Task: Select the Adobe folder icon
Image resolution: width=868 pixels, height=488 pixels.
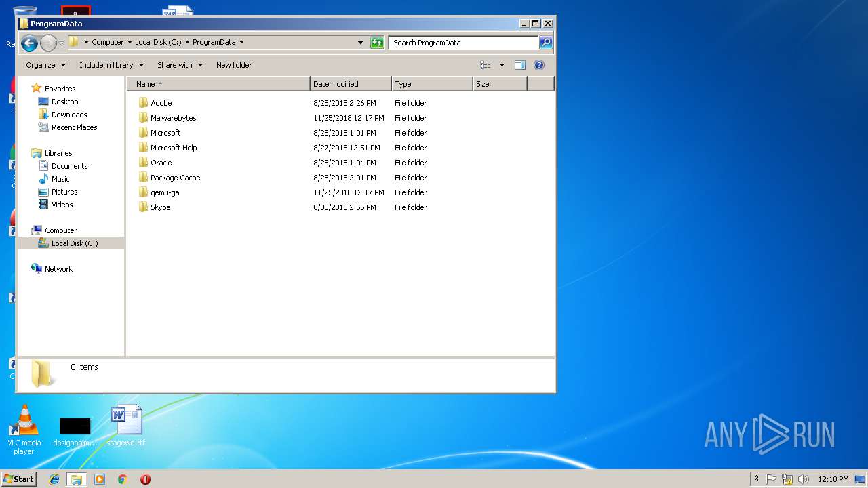Action: pyautogui.click(x=143, y=102)
